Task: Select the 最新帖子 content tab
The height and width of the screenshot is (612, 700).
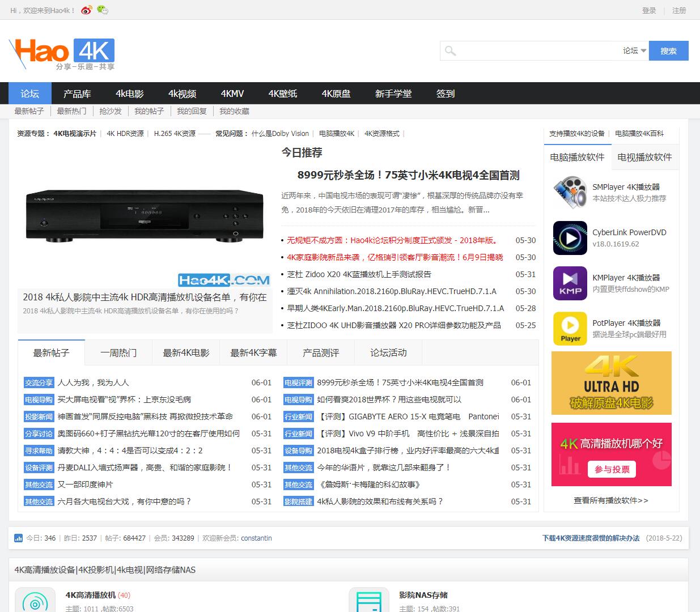Action: coord(51,352)
